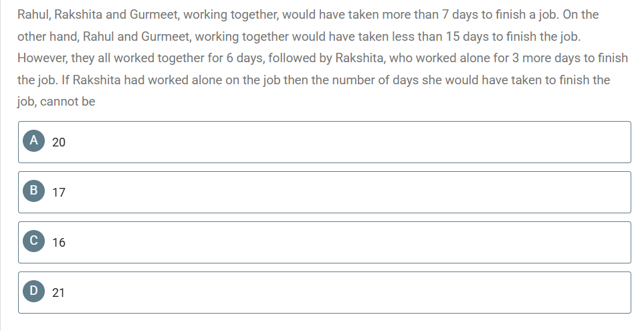644x331 pixels.
Task: Click the text 'job, cannot be'
Action: pos(56,102)
